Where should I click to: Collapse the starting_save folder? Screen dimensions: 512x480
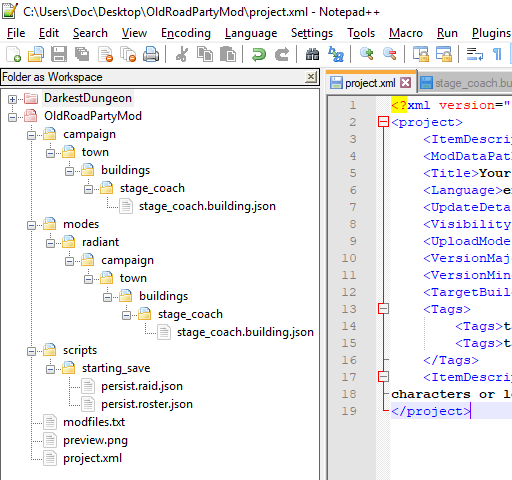tap(50, 369)
